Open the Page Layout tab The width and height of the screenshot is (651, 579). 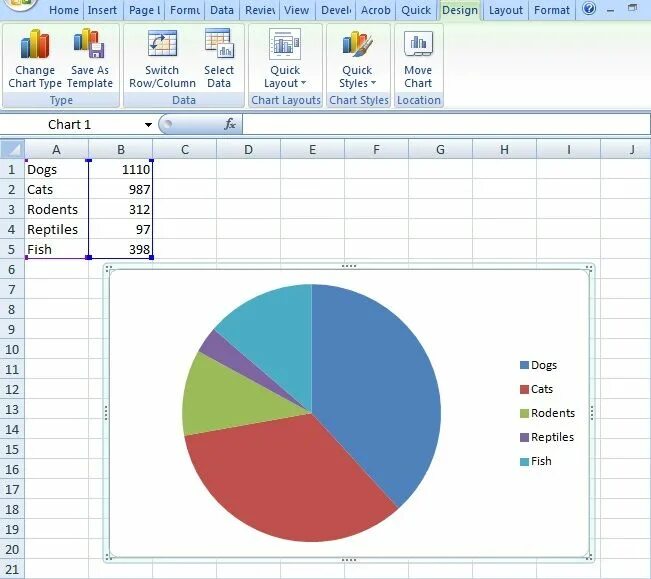(144, 10)
